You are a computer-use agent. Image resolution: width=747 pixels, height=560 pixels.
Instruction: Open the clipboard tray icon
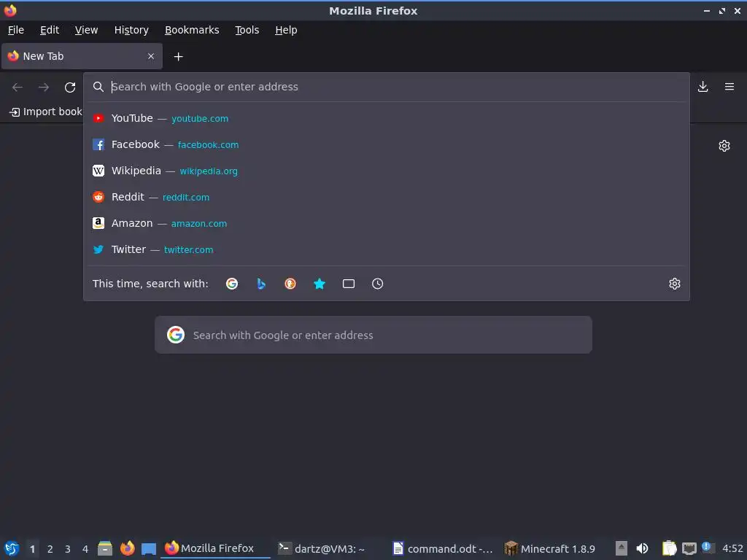coord(669,548)
